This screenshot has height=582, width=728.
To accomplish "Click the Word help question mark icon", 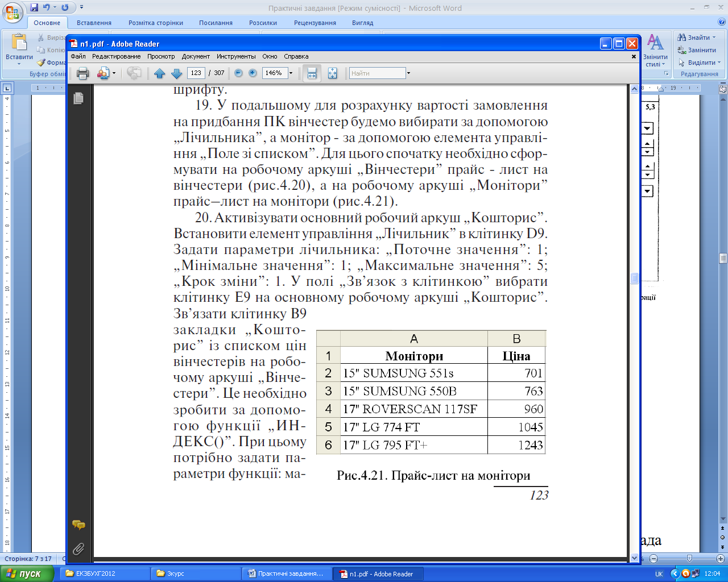I will (x=722, y=22).
